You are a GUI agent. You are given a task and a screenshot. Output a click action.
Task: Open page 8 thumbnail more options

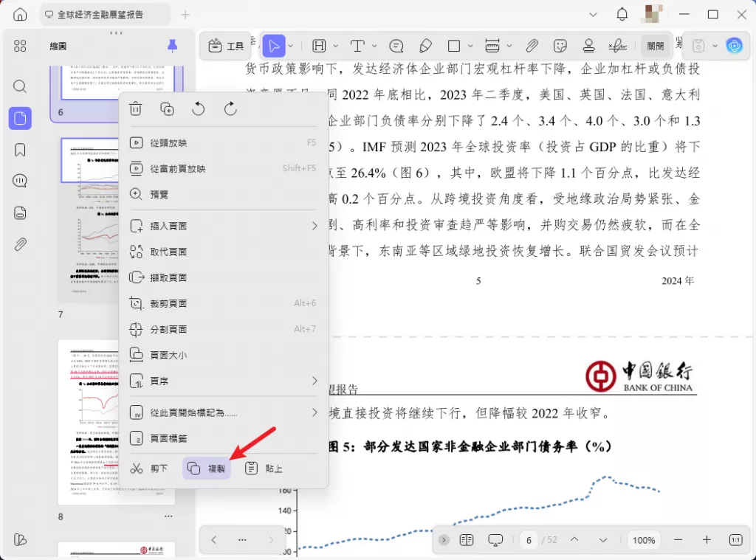[168, 516]
